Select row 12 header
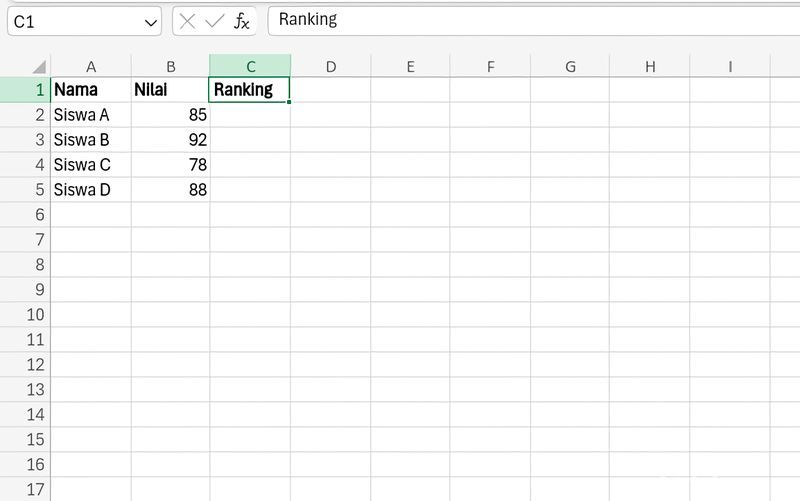800x501 pixels. pyautogui.click(x=25, y=365)
